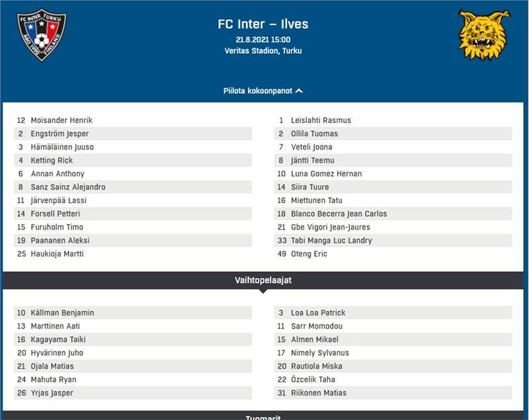Screen dimensions: 529x420
Task: Click the Tuomarit section header
Action: click(x=263, y=417)
